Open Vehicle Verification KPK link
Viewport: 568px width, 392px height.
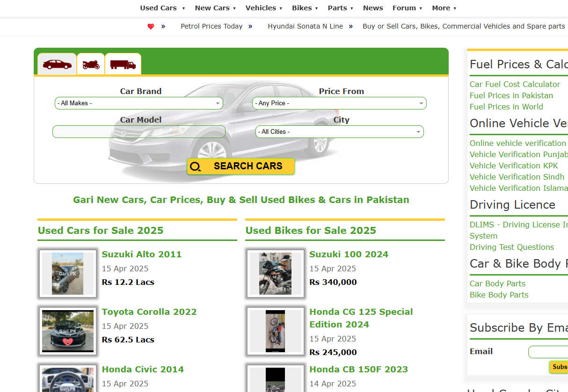[514, 166]
